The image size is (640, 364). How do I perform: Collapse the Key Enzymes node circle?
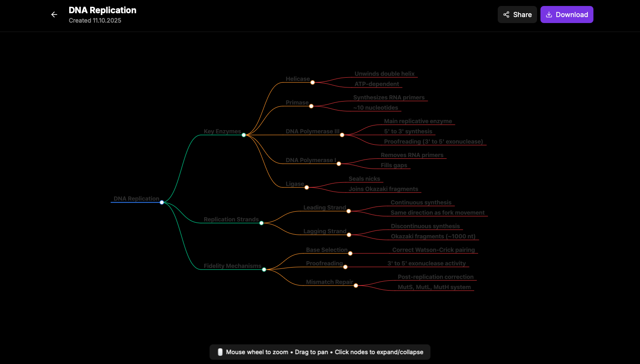tap(244, 135)
